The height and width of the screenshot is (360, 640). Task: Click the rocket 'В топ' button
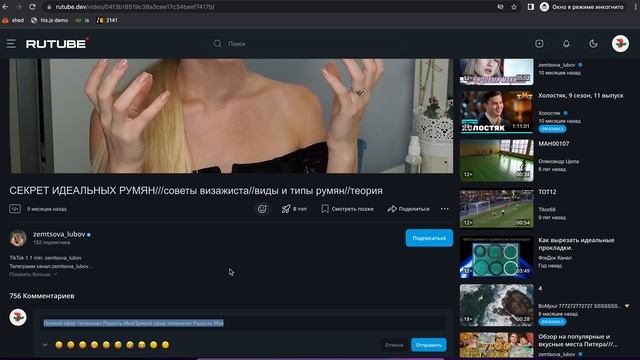tap(294, 209)
